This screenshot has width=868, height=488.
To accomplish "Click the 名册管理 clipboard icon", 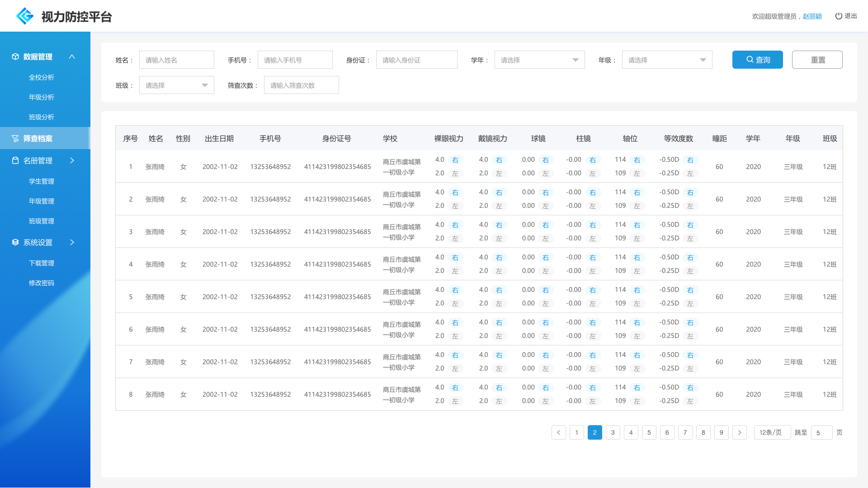I will pos(15,160).
